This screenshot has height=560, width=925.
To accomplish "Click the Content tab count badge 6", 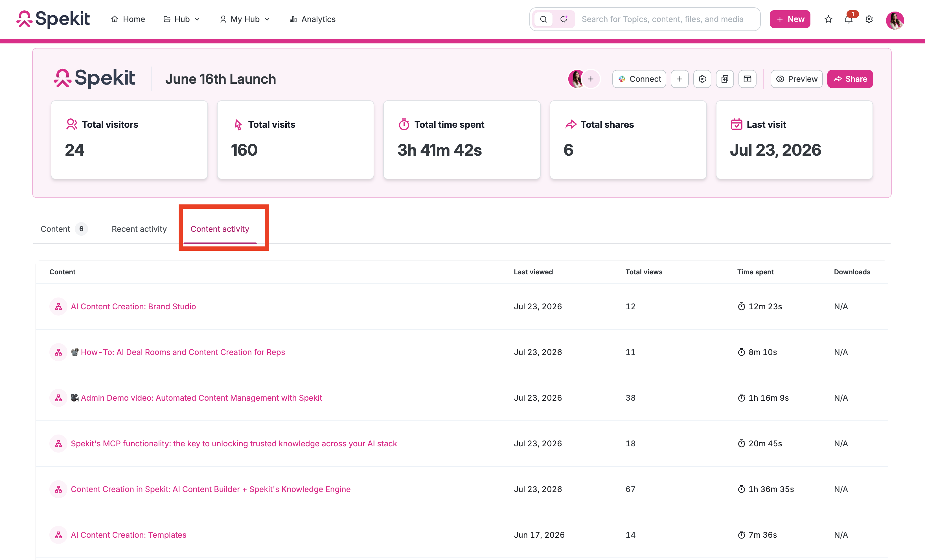I will tap(81, 229).
